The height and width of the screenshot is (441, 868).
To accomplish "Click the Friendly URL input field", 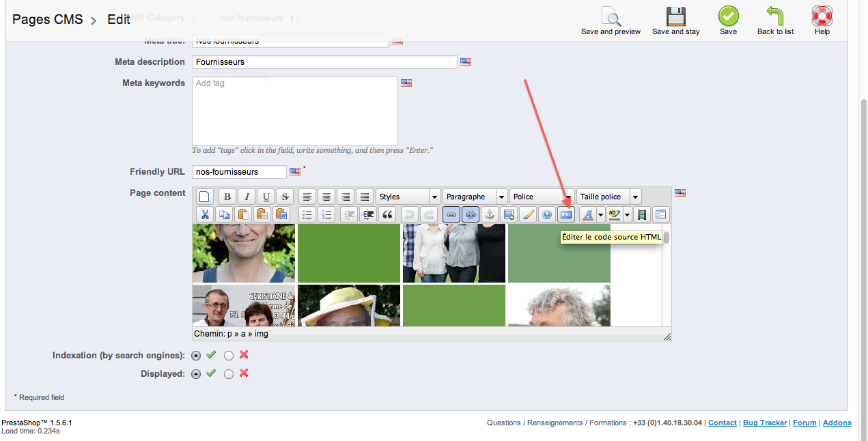I will [x=239, y=172].
